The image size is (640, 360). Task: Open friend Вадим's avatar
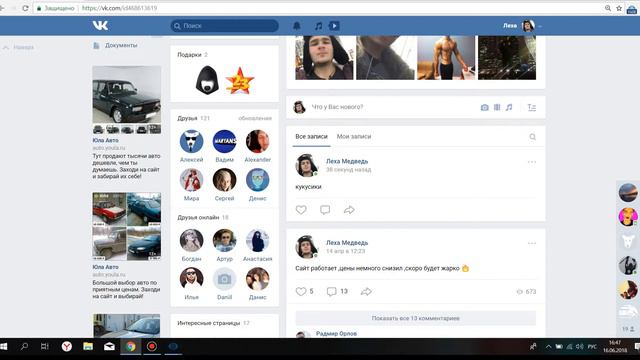pyautogui.click(x=224, y=141)
